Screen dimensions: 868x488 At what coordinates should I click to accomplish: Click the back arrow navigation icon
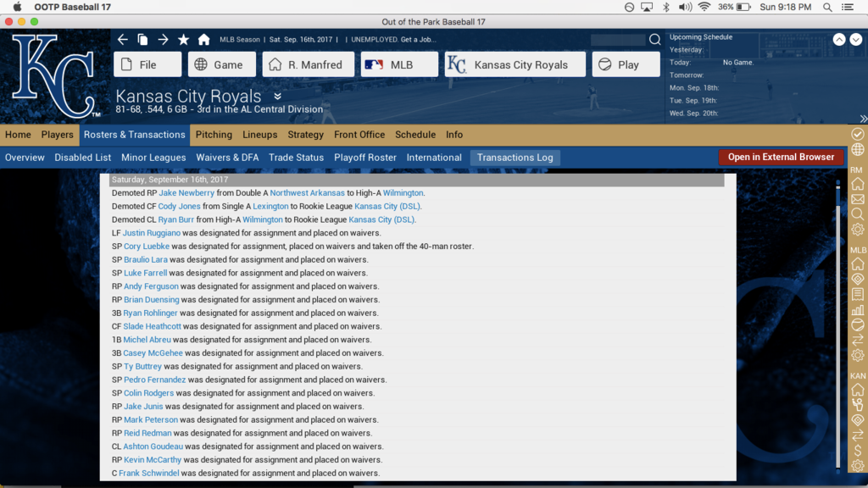pyautogui.click(x=123, y=40)
